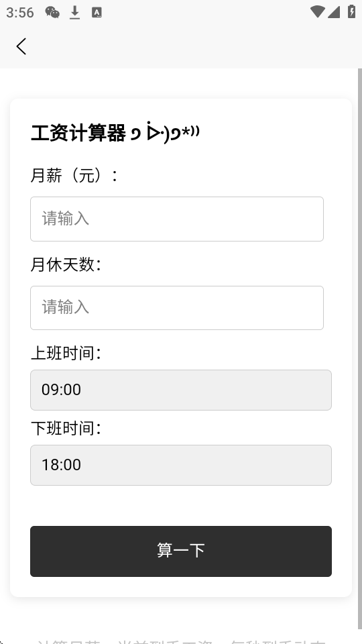This screenshot has width=362, height=644.
Task: Tap the 上班时间 label
Action: [66, 353]
